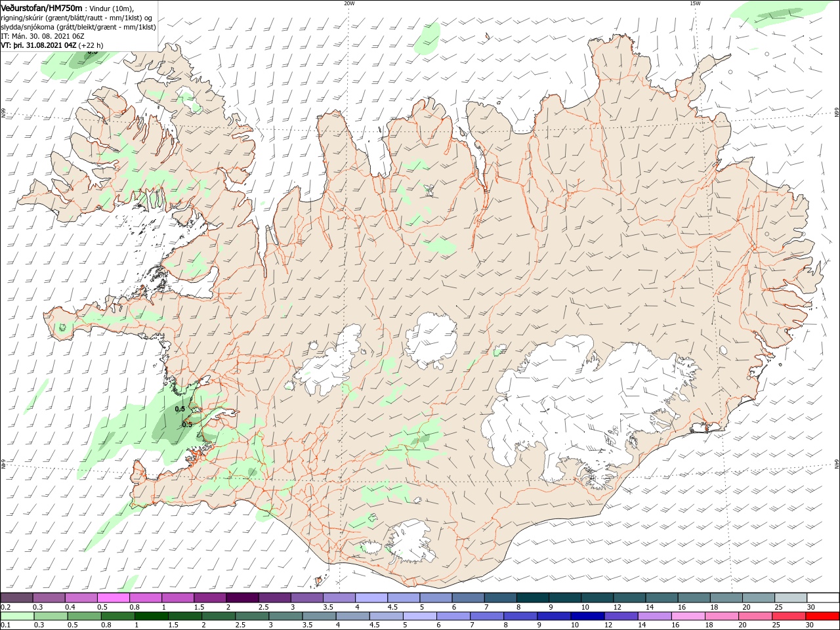Pick the white snow swatch at 30

click(822, 597)
